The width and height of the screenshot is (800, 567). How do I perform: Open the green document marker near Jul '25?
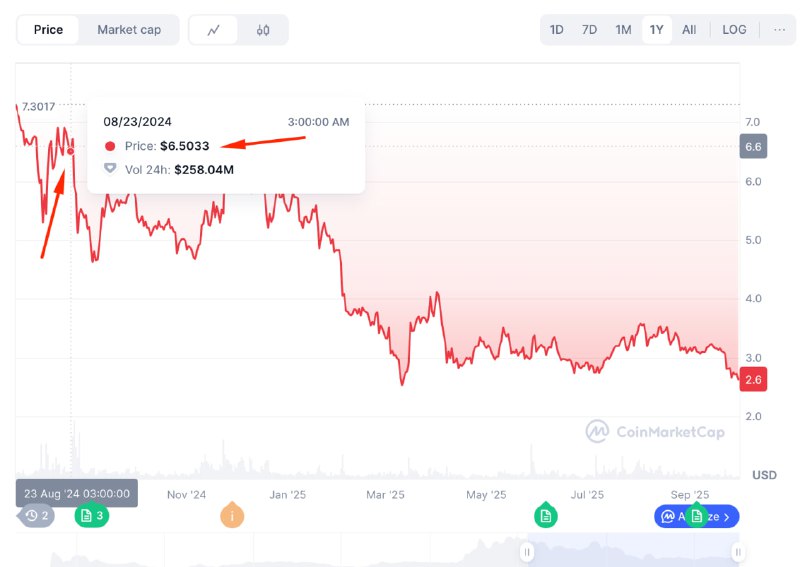545,516
